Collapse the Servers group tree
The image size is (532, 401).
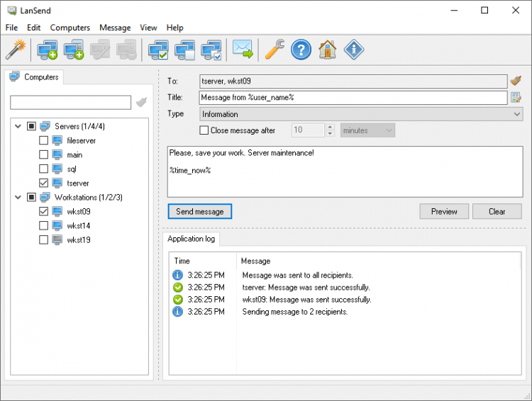click(x=18, y=126)
